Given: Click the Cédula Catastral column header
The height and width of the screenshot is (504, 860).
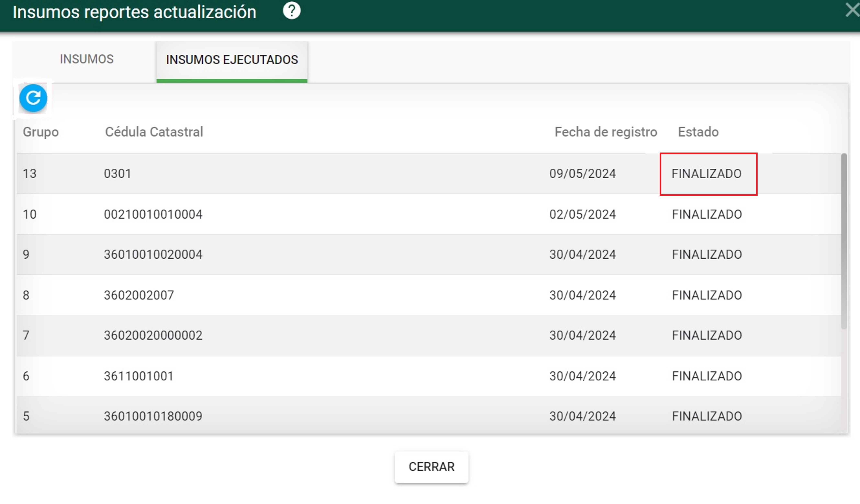Looking at the screenshot, I should tap(154, 132).
